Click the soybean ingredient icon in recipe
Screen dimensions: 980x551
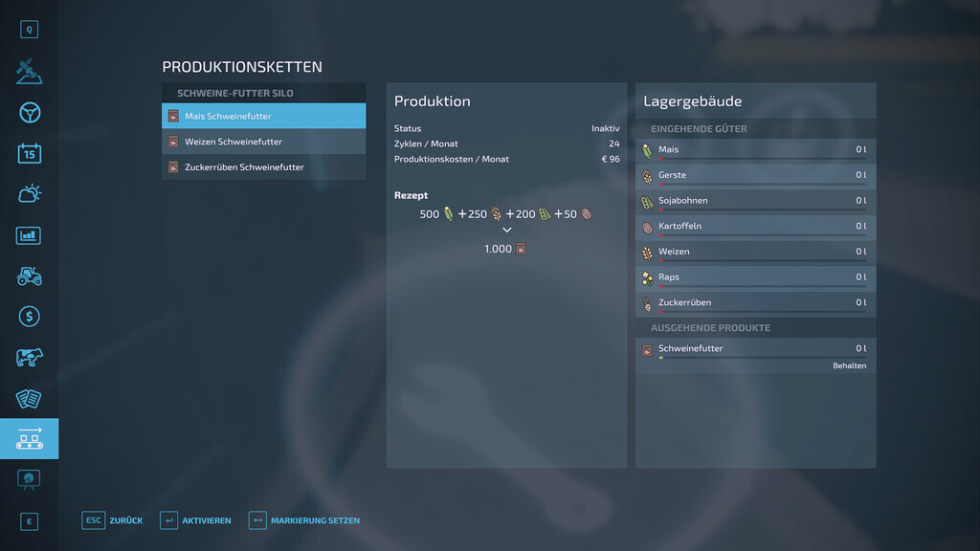point(545,213)
